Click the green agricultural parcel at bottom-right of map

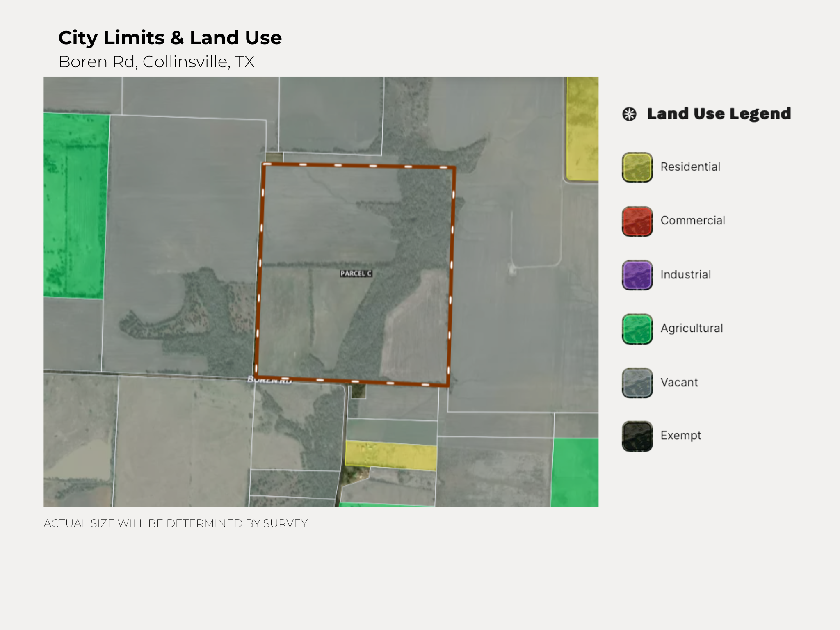(x=575, y=472)
